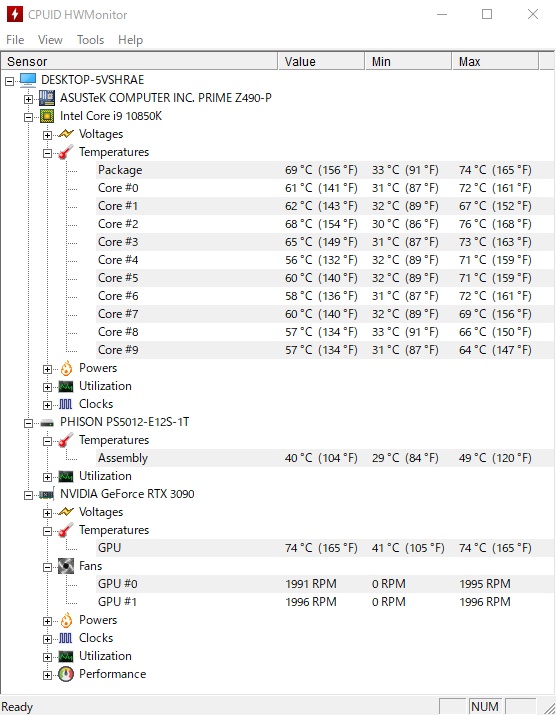Collapse the Intel Core i9 10850K node
The image size is (556, 715).
tap(28, 117)
